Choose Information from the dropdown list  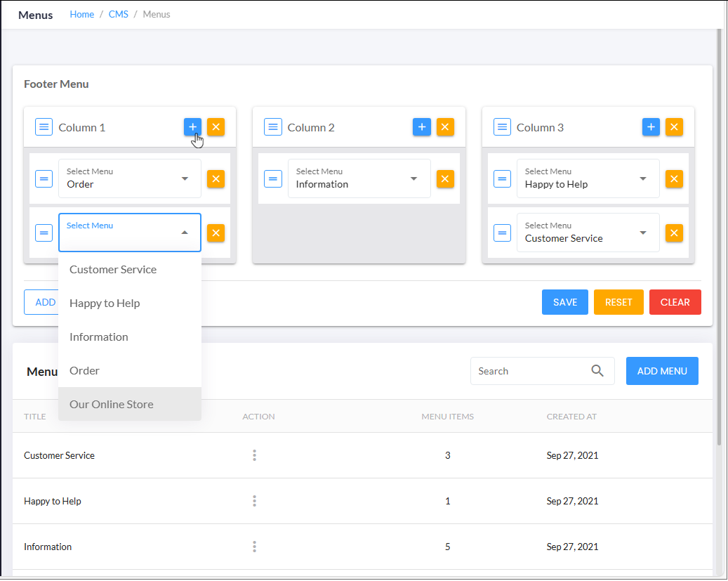(x=130, y=337)
